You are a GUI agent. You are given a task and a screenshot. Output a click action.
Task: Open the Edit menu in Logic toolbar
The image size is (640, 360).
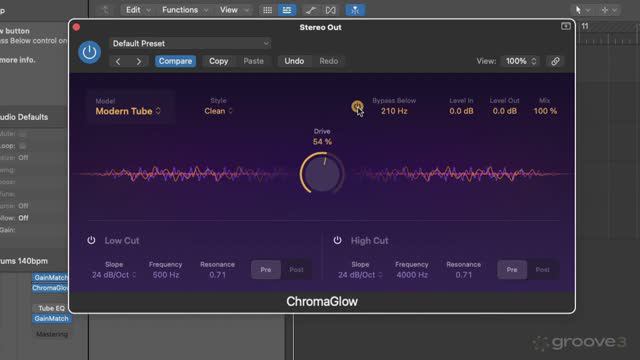tap(138, 10)
